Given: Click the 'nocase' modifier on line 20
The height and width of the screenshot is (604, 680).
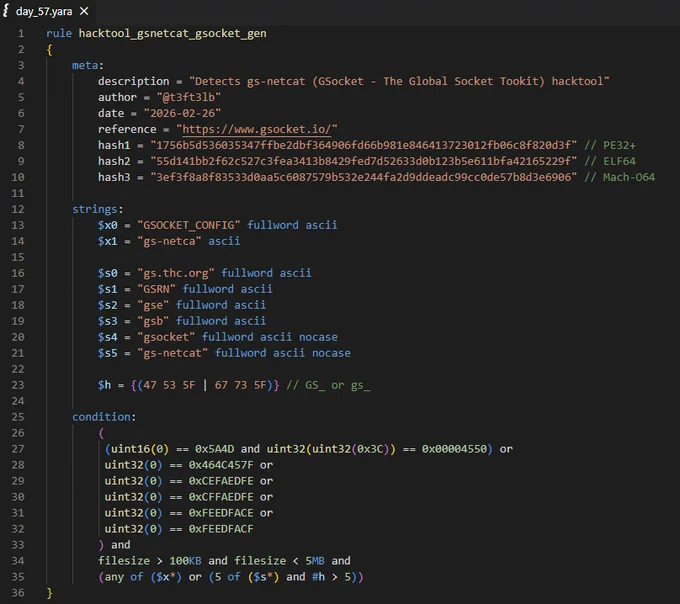Looking at the screenshot, I should (318, 337).
